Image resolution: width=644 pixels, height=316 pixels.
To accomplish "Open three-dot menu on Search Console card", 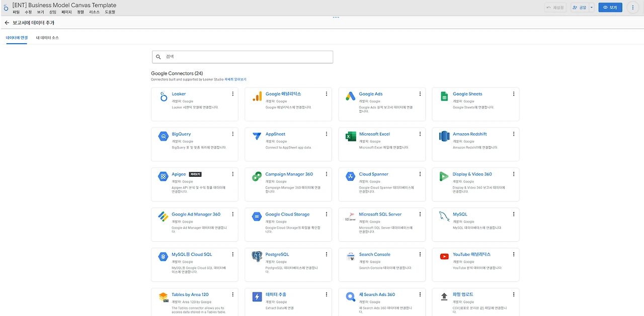I will point(420,255).
